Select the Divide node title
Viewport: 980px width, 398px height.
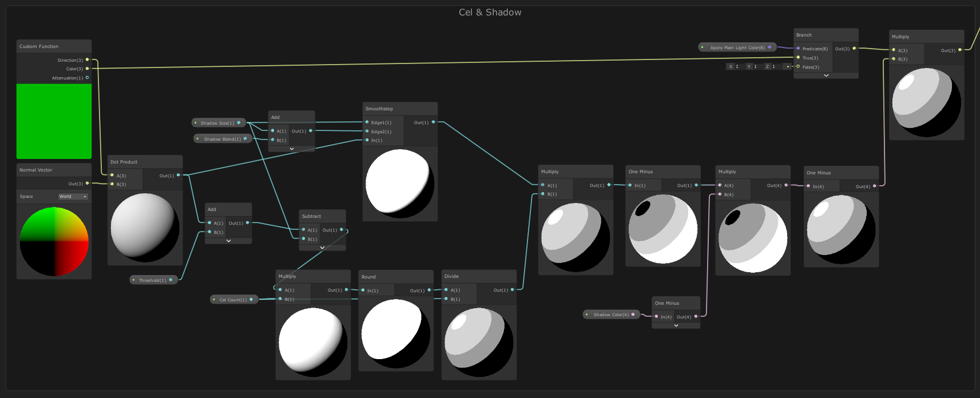[x=451, y=276]
